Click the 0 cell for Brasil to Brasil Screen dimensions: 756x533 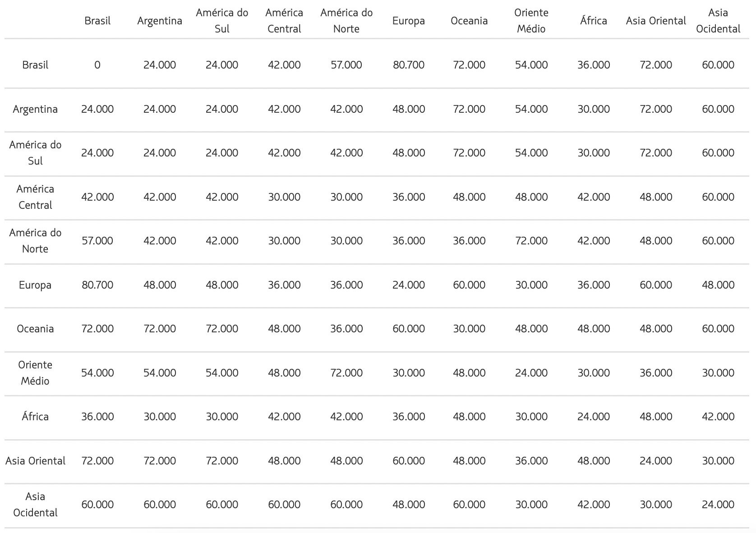[97, 65]
